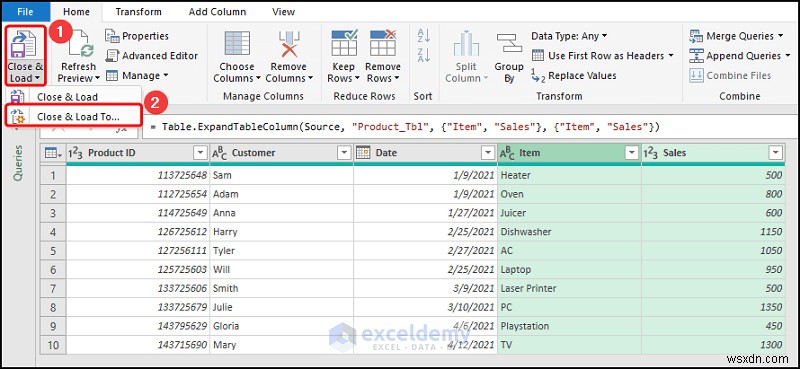Select the cell with customer Harry
Screen dimensions: 800x369
[281, 232]
